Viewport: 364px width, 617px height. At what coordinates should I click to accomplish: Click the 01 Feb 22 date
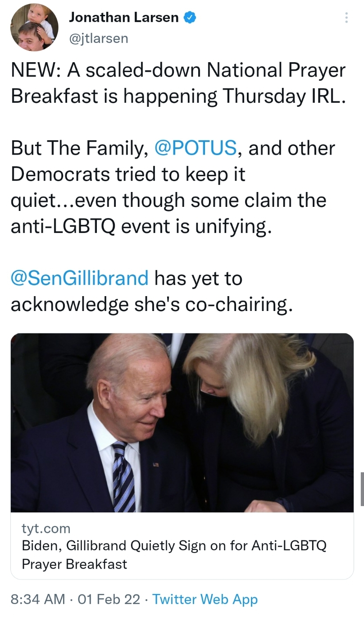[x=109, y=599]
